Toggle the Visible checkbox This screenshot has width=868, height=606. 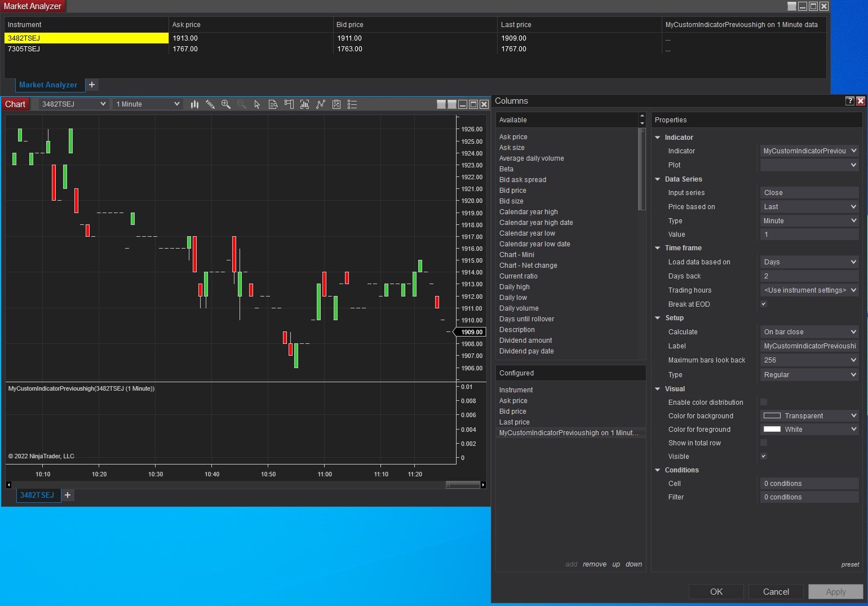click(x=764, y=457)
